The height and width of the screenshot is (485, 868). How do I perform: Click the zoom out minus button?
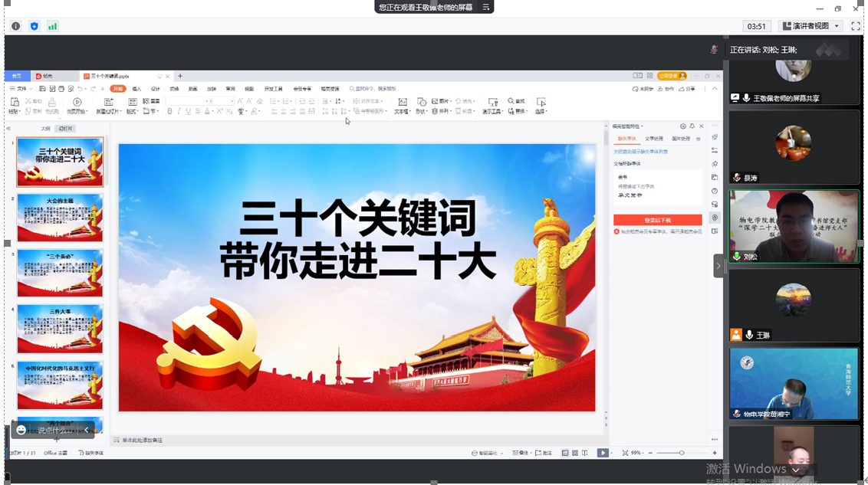(x=650, y=453)
